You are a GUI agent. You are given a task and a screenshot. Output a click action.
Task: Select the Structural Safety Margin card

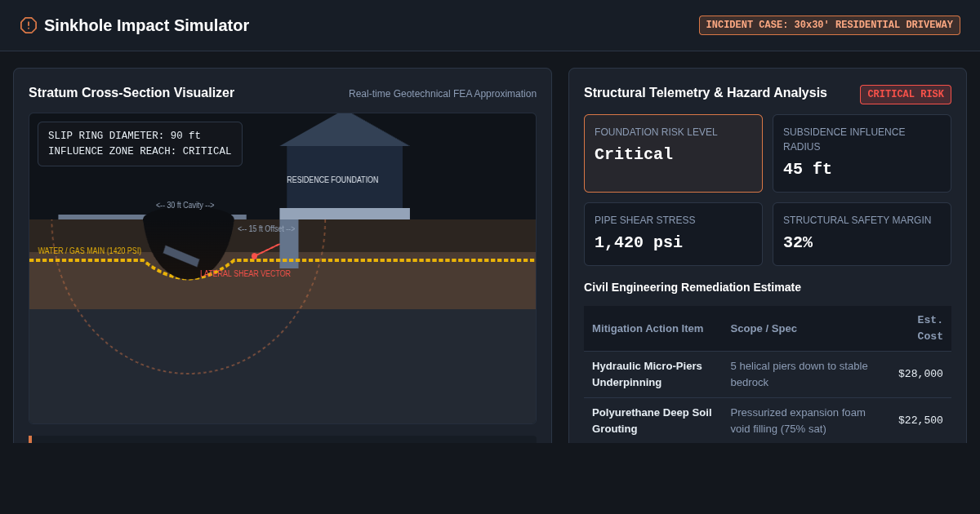[x=862, y=234]
